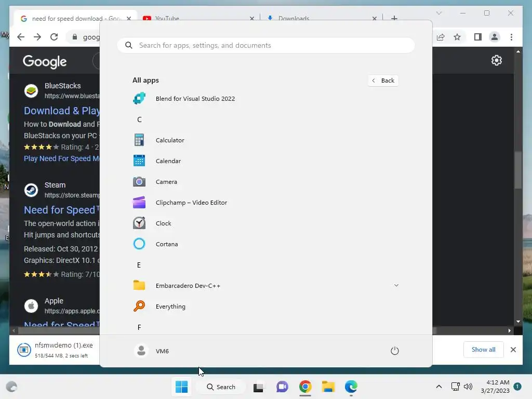This screenshot has height=399, width=532.
Task: Open the Chrome tab search dropdown
Action: pyautogui.click(x=438, y=13)
